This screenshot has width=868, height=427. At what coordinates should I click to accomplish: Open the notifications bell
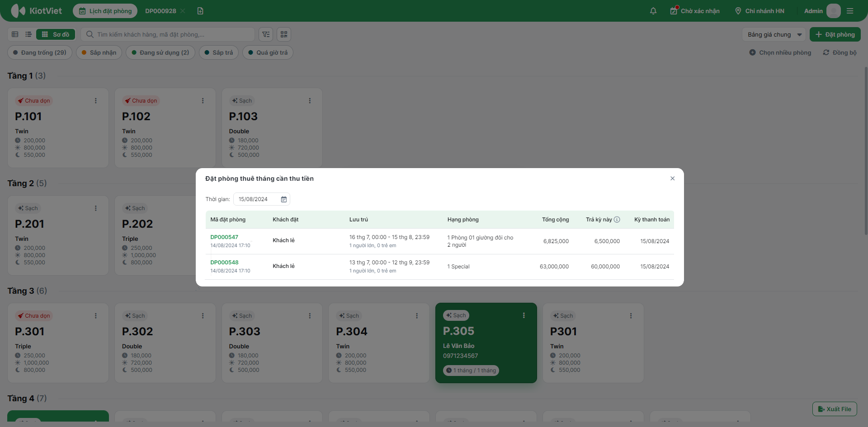653,11
